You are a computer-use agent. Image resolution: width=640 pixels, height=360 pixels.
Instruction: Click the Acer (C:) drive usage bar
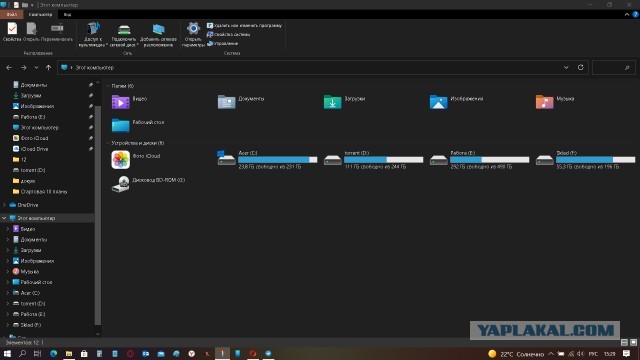coord(278,160)
